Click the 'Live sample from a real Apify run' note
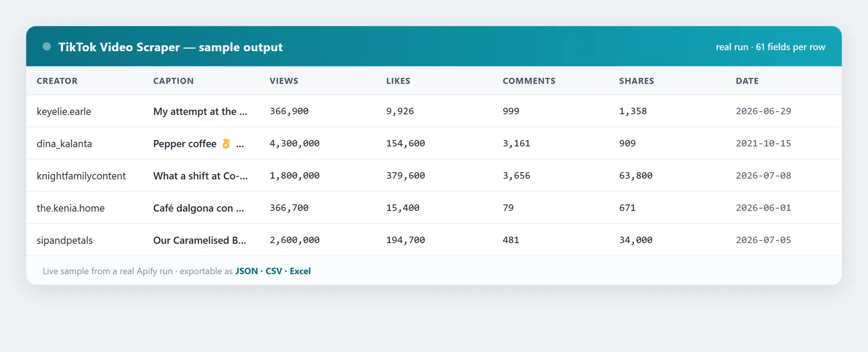Viewport: 868px width, 352px height. [108, 271]
